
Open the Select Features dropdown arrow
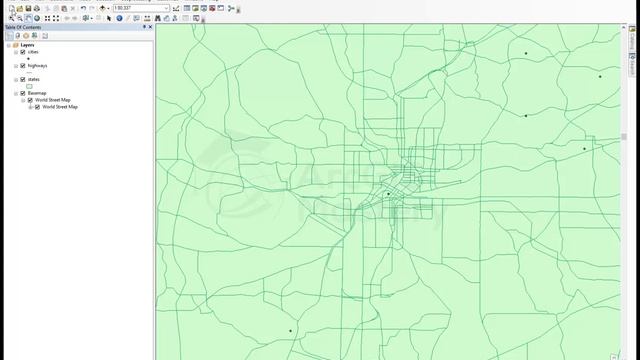coord(91,18)
